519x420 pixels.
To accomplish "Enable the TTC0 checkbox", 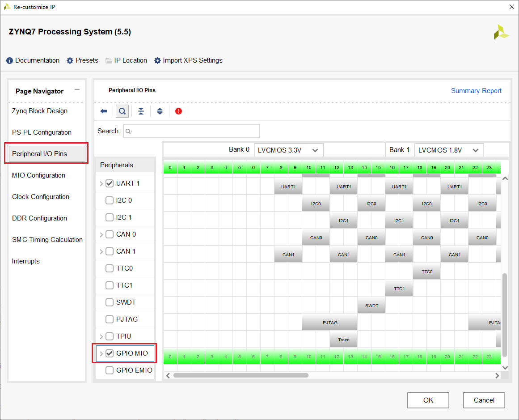I will (x=109, y=268).
